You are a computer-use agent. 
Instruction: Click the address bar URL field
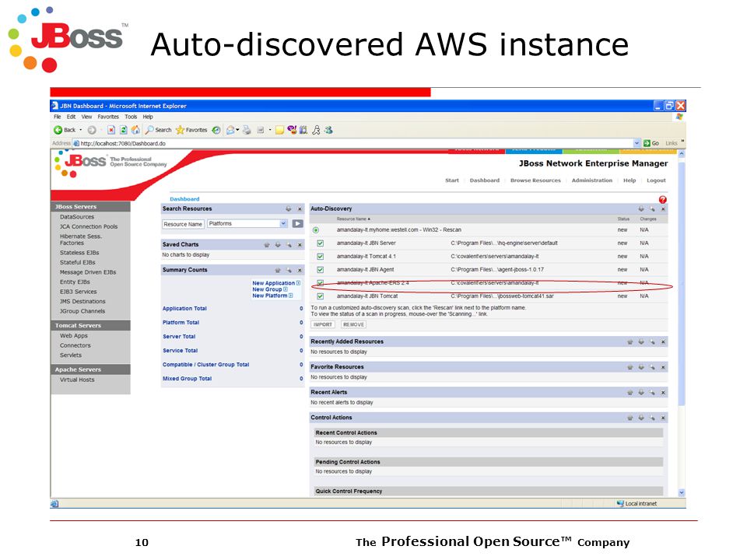click(x=353, y=143)
